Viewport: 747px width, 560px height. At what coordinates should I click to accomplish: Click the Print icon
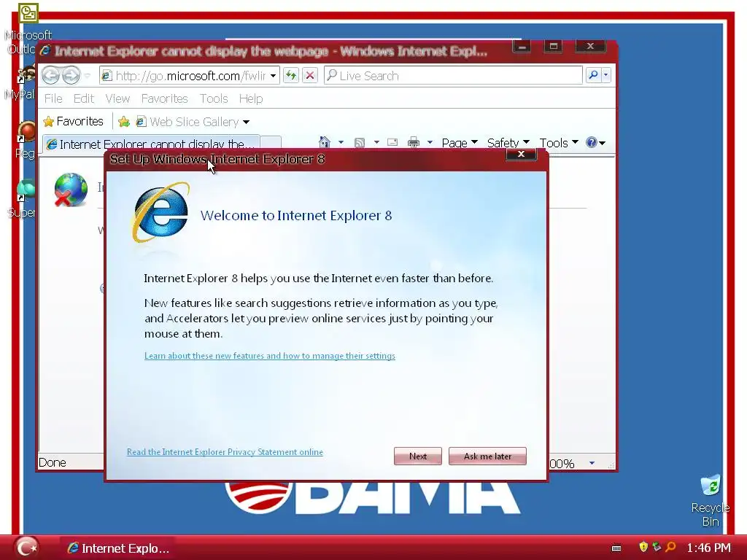(x=414, y=142)
